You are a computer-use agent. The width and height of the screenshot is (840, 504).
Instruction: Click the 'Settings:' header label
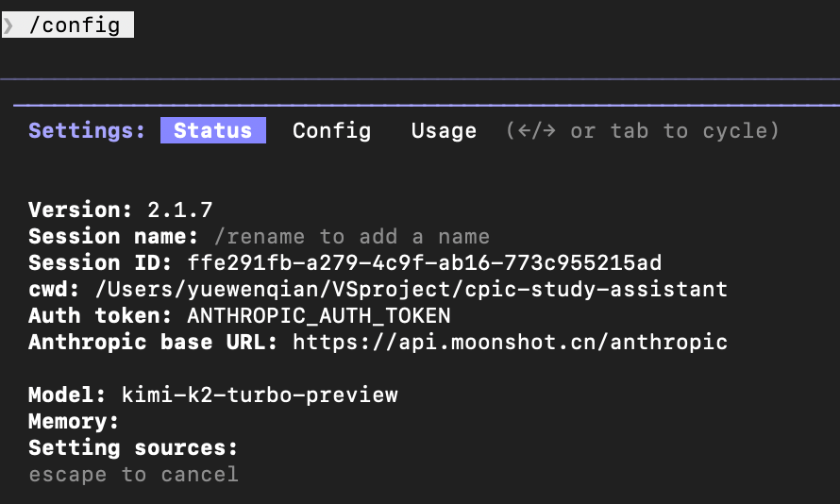87,130
